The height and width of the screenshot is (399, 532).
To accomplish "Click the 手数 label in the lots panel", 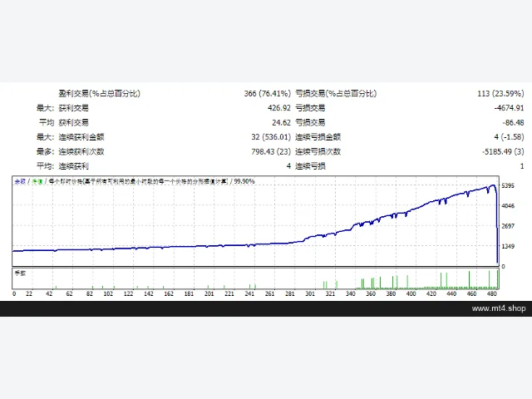I will pos(20,273).
